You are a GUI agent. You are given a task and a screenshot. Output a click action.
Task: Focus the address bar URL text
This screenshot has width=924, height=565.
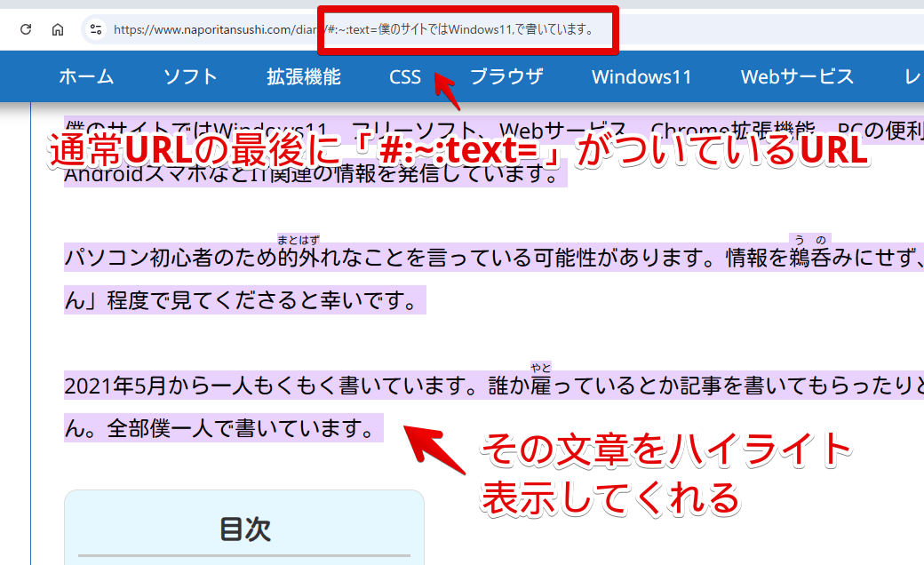354,29
